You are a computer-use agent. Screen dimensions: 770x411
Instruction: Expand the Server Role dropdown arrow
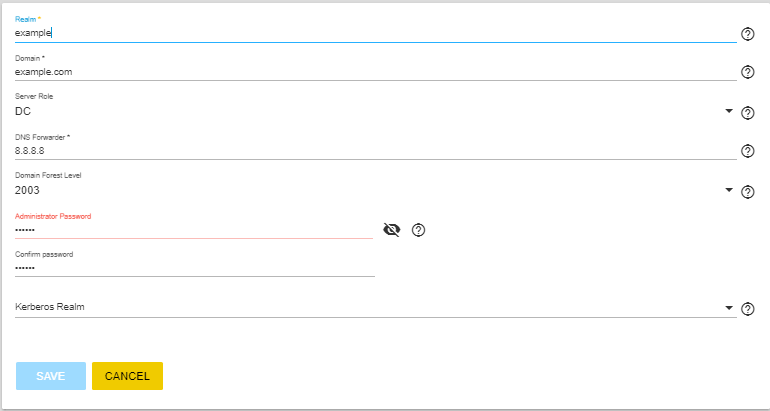729,111
